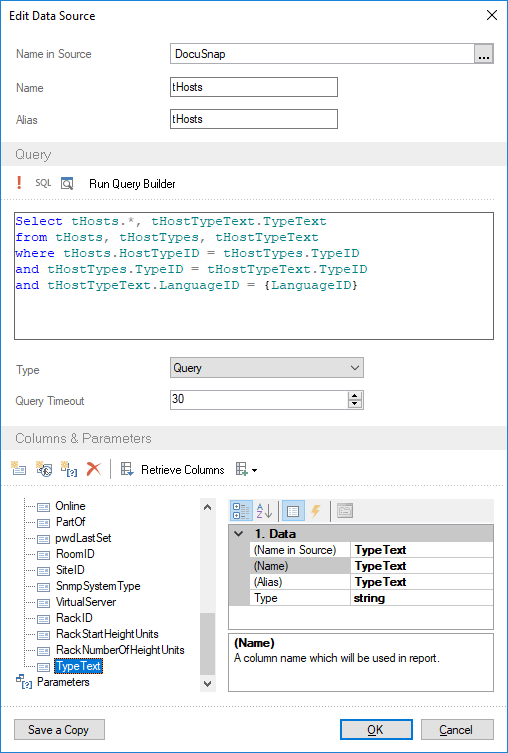Image resolution: width=508 pixels, height=753 pixels.
Task: Click the Cancel button
Action: tap(457, 729)
